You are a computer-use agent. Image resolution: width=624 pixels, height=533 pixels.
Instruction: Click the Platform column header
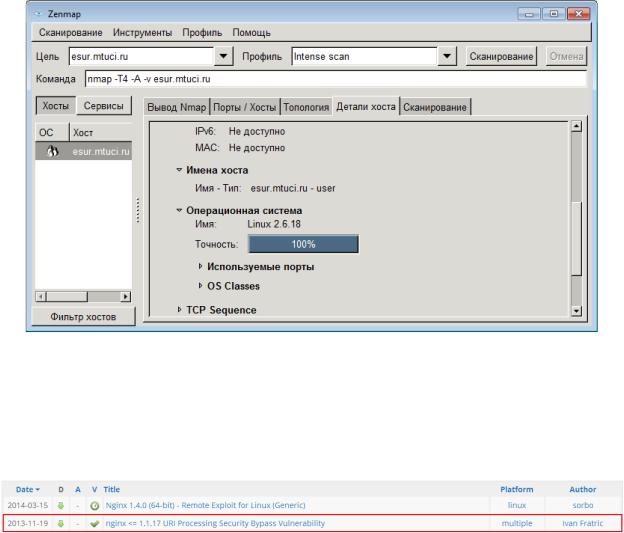pyautogui.click(x=517, y=489)
